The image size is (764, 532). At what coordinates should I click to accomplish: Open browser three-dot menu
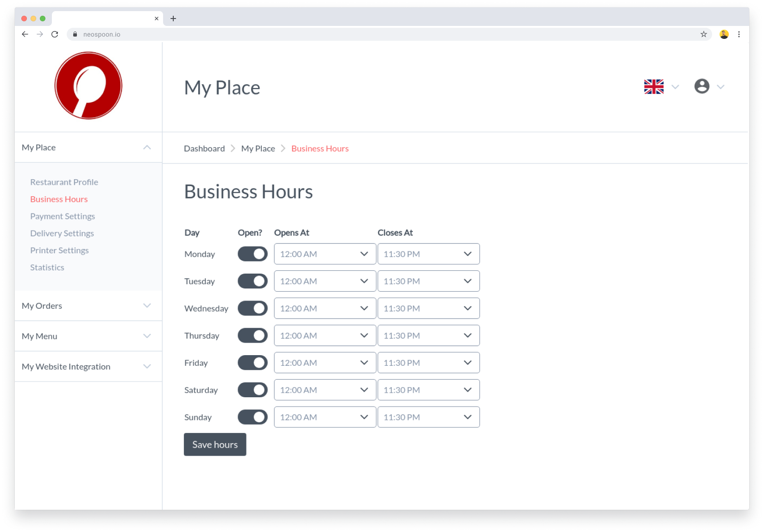coord(739,34)
